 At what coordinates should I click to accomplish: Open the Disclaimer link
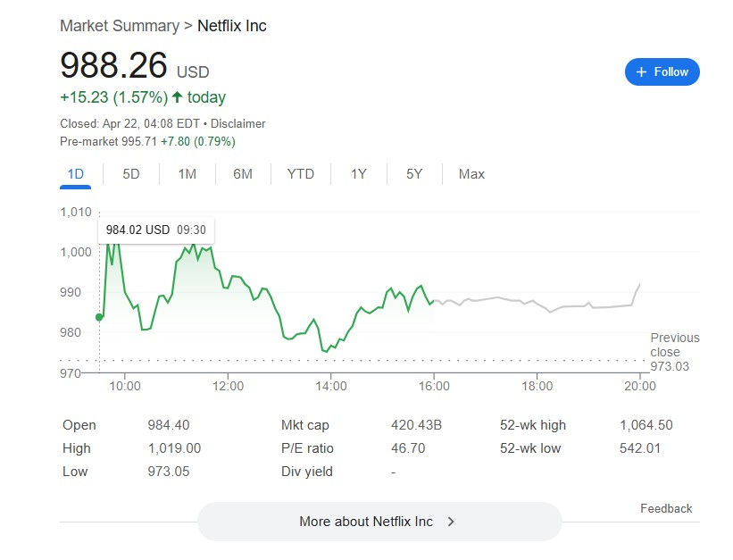[x=237, y=124]
